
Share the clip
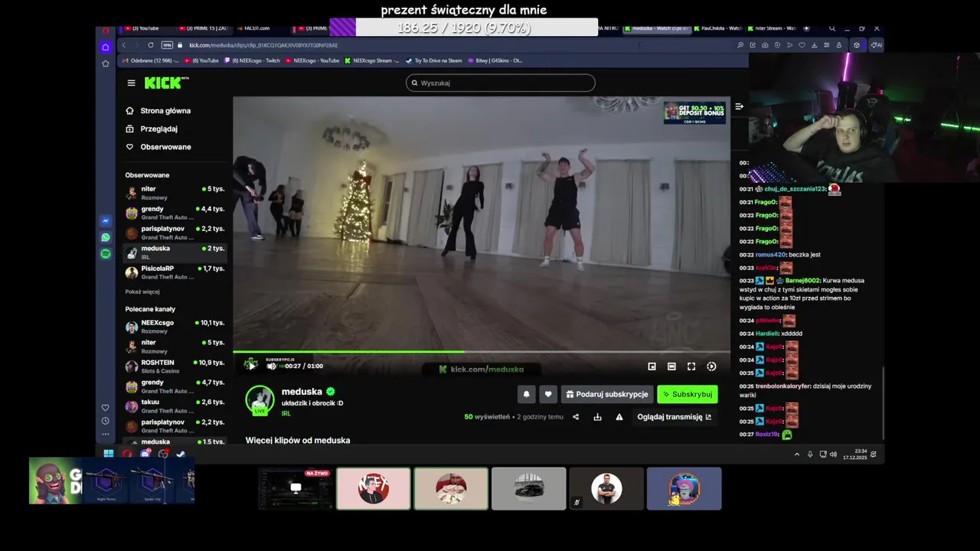[x=576, y=417]
